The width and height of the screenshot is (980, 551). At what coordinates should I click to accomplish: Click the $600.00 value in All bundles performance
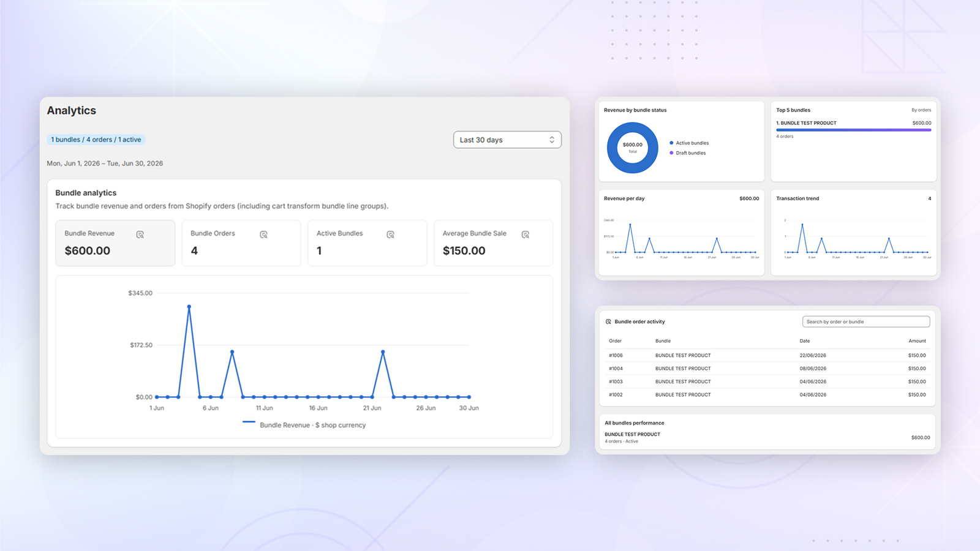[921, 438]
